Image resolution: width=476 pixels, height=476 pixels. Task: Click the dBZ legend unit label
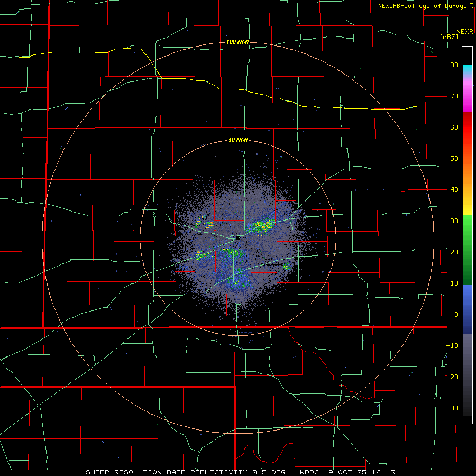coord(449,36)
